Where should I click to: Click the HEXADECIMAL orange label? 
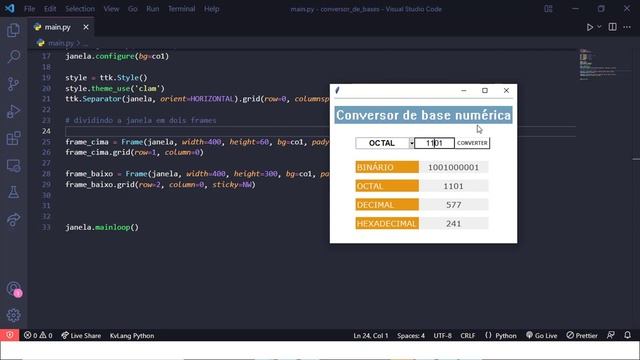point(387,223)
